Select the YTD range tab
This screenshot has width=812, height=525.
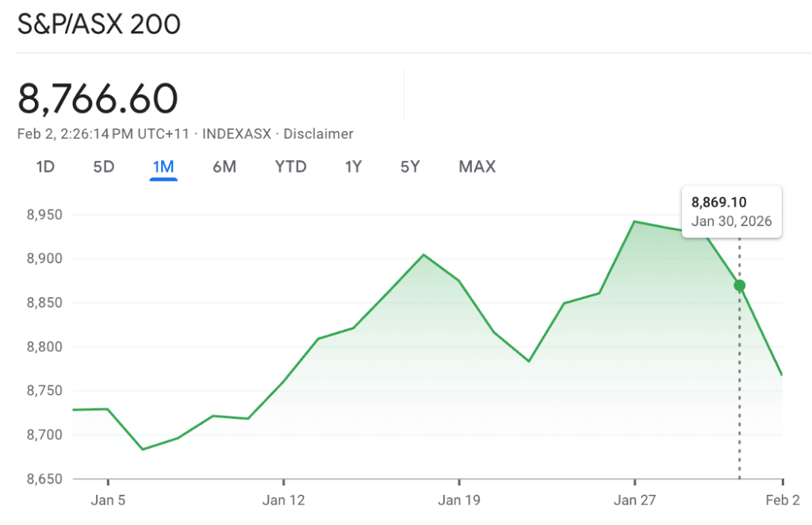tap(290, 167)
